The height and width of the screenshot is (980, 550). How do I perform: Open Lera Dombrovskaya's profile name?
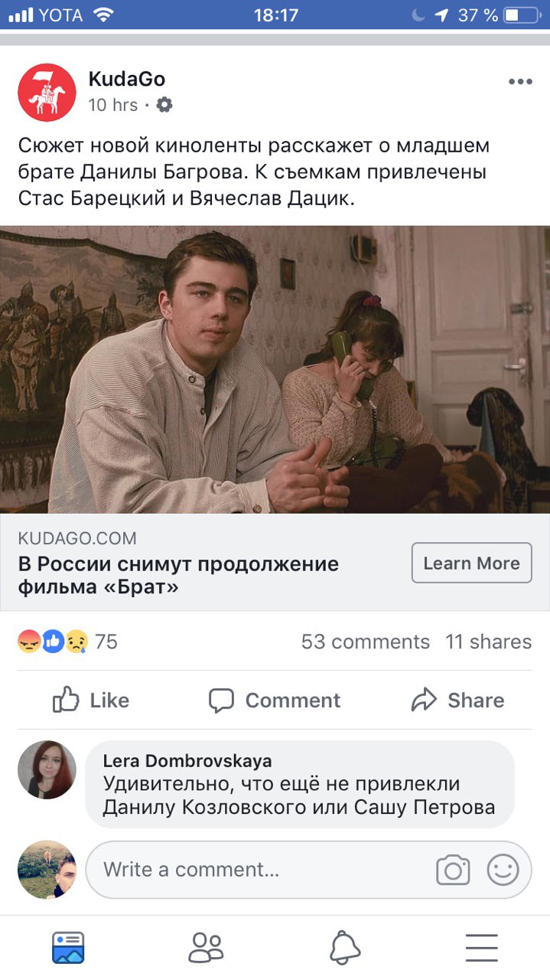[x=187, y=761]
